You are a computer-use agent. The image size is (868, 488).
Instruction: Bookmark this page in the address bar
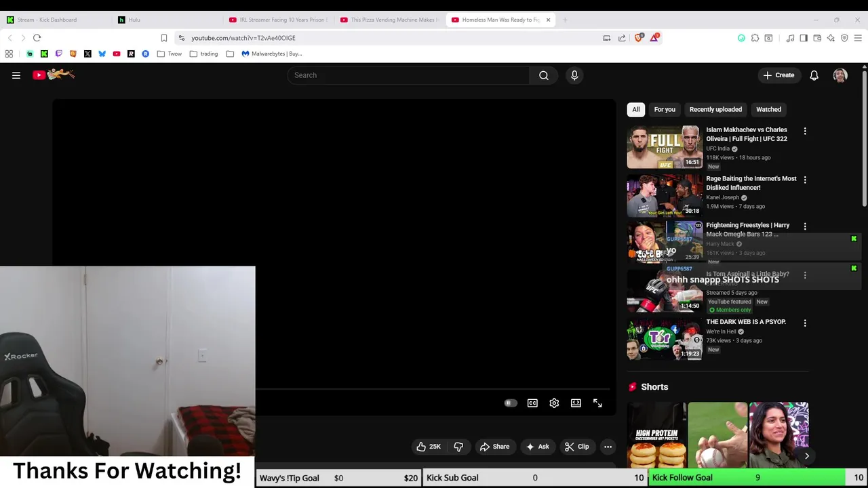coord(164,38)
